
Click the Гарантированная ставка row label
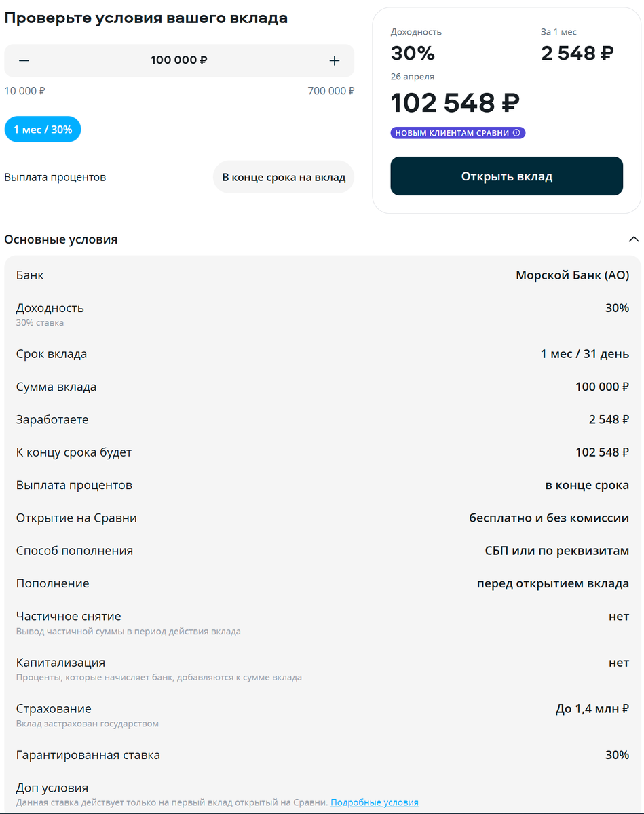pyautogui.click(x=88, y=755)
